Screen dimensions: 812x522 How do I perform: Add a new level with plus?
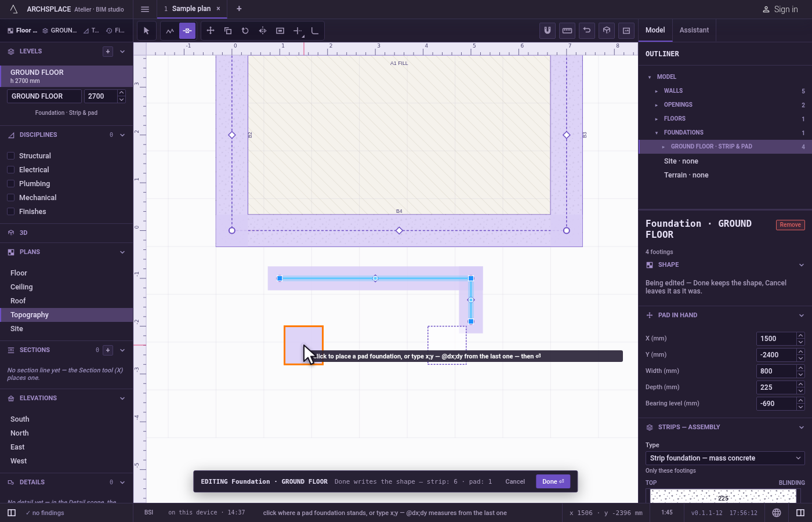coord(108,52)
